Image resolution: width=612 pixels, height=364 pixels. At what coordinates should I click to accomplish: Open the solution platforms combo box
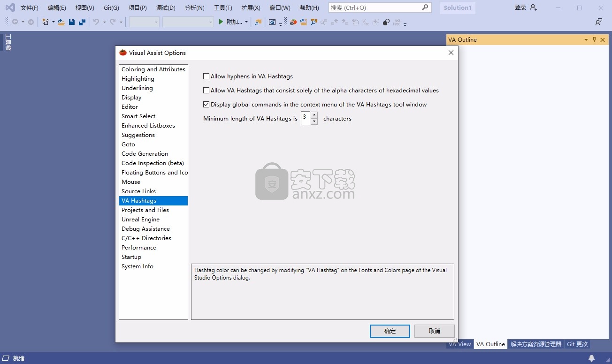pos(188,22)
